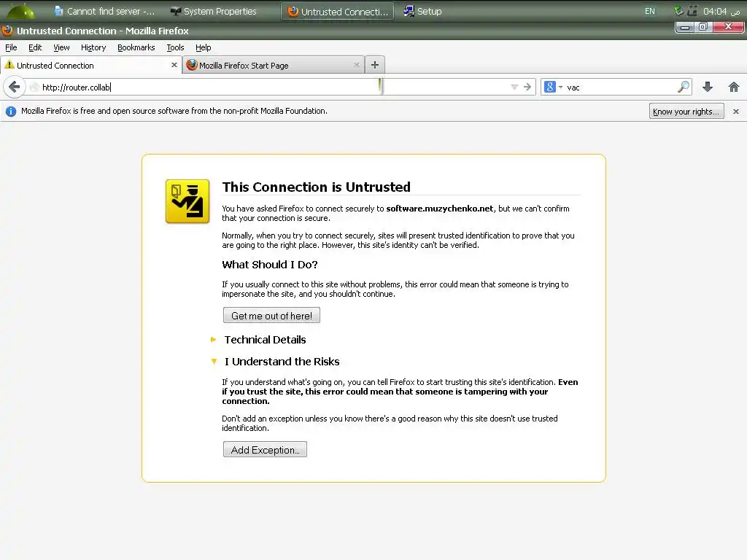This screenshot has width=747, height=560.
Task: Open the Downloads arrow icon
Action: (708, 87)
